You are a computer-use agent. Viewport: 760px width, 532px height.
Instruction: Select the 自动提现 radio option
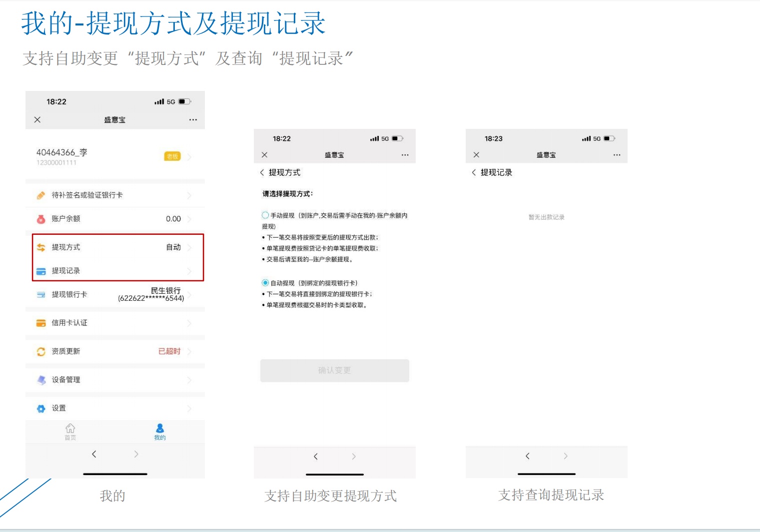coord(265,283)
